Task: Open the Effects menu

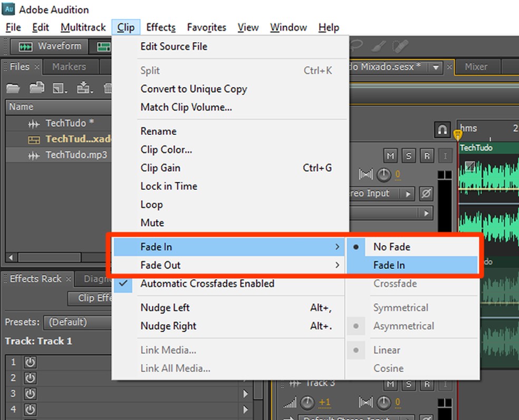Action: click(161, 27)
